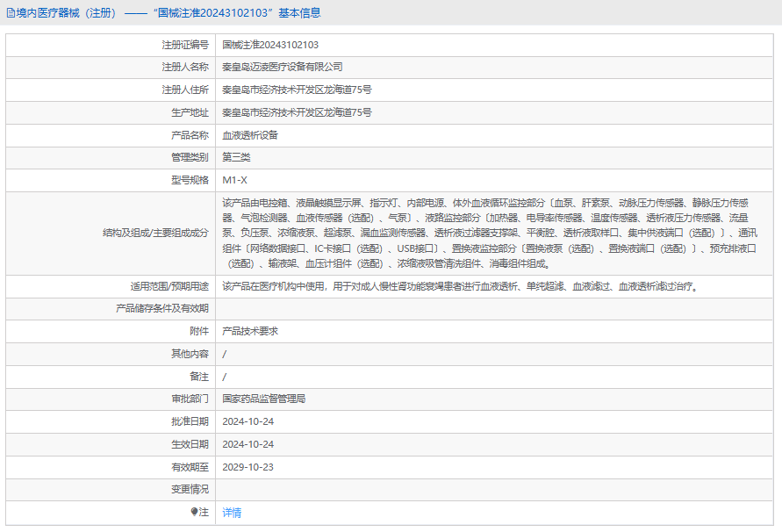Select the 生效日期 value 2024-10-24
Viewport: 782px width, 532px height.
(x=248, y=444)
